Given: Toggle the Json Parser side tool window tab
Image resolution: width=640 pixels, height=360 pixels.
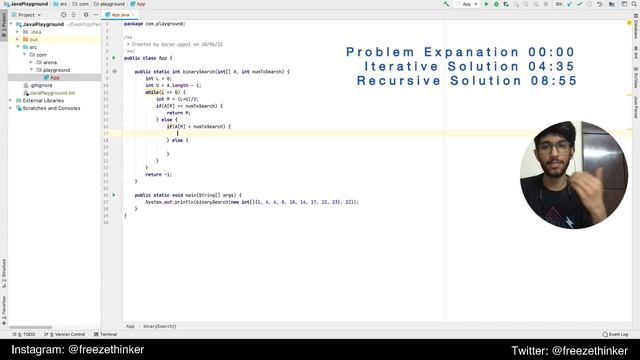Looking at the screenshot, I should (636, 107).
